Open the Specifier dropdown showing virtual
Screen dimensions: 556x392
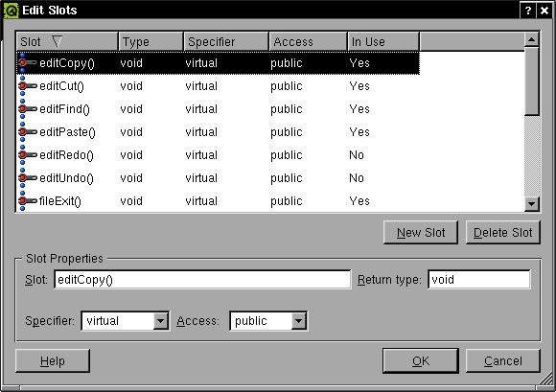pos(126,321)
